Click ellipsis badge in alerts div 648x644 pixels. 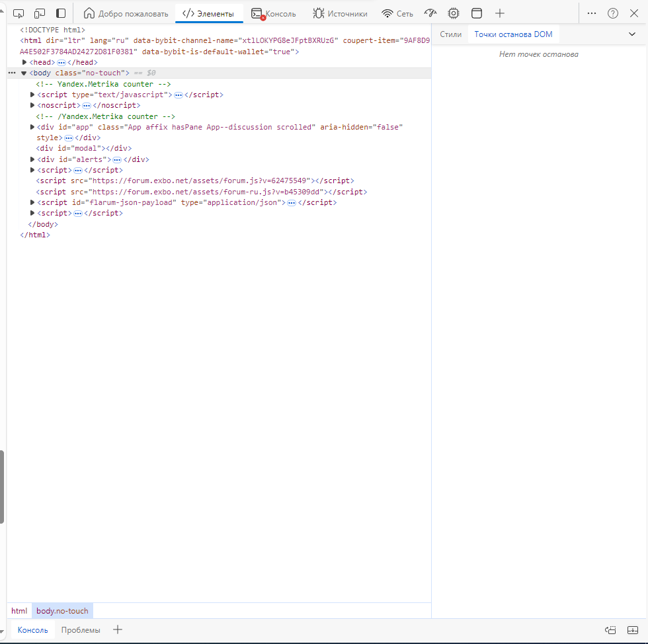[117, 159]
